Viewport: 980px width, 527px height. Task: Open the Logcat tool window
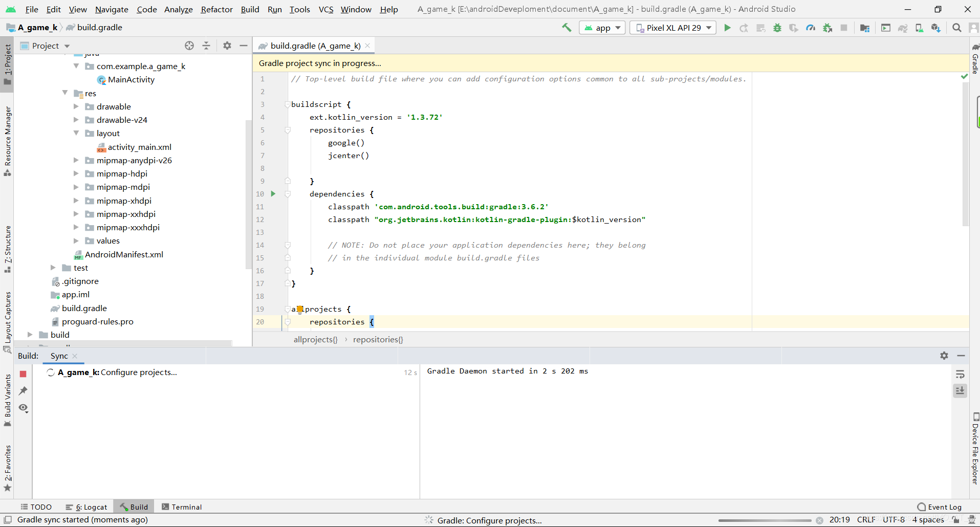[x=86, y=507]
